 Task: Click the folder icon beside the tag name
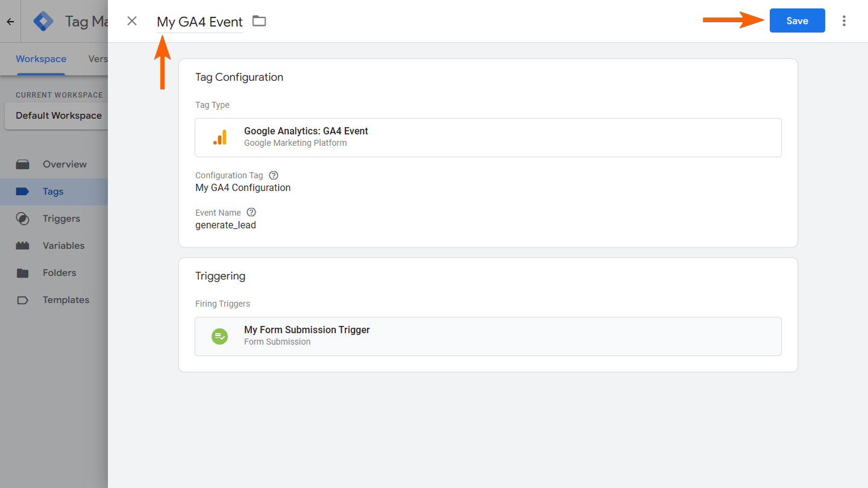(x=259, y=21)
